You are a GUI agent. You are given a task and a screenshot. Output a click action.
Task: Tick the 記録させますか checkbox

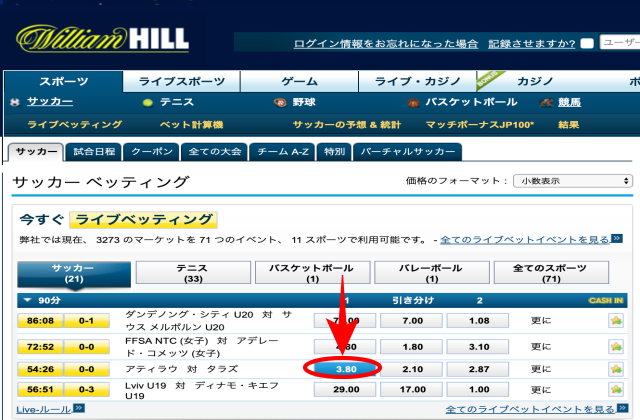pyautogui.click(x=587, y=44)
